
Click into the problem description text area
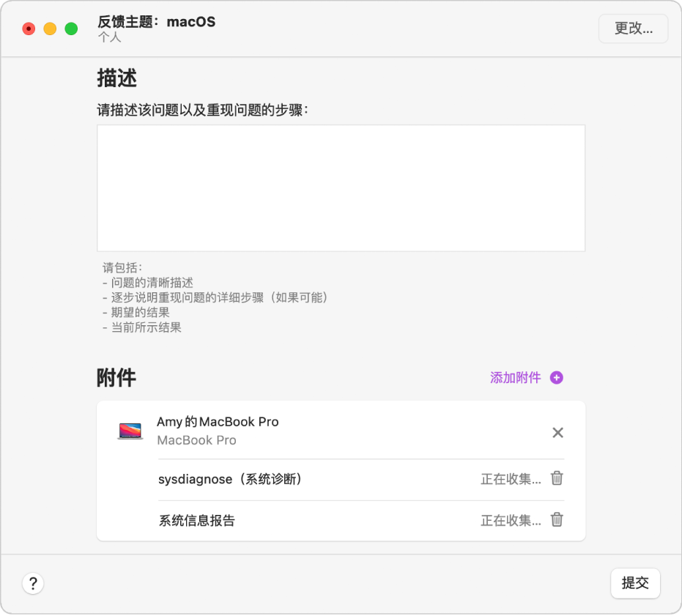341,188
